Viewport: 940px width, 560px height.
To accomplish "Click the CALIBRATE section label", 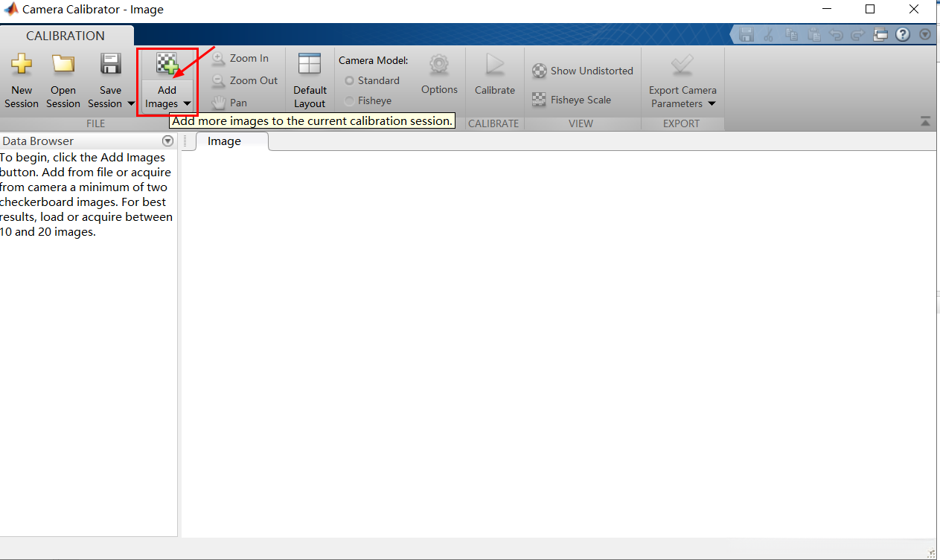I will [x=493, y=123].
